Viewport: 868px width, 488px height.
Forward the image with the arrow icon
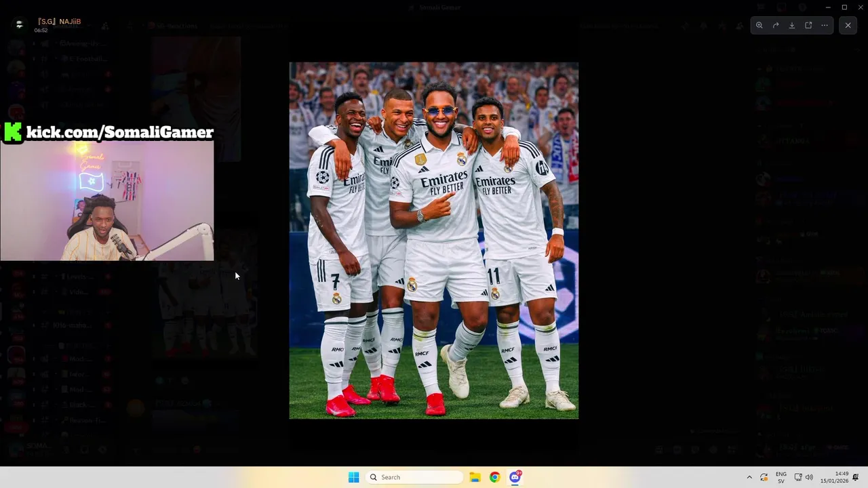point(776,25)
